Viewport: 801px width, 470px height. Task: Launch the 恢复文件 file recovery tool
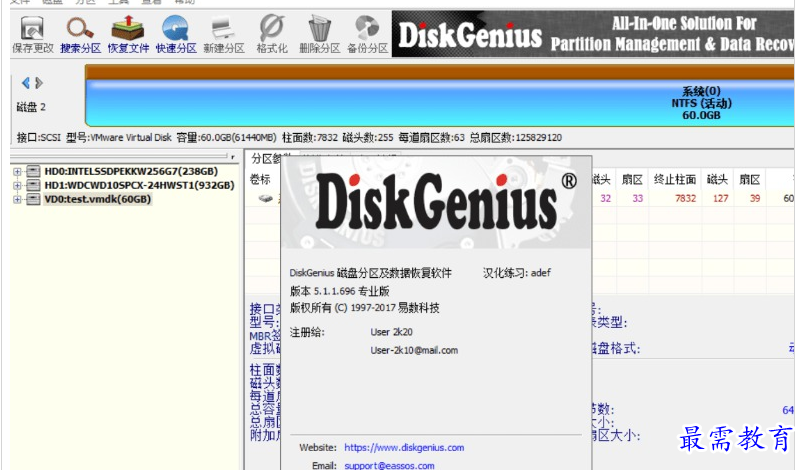[x=128, y=34]
